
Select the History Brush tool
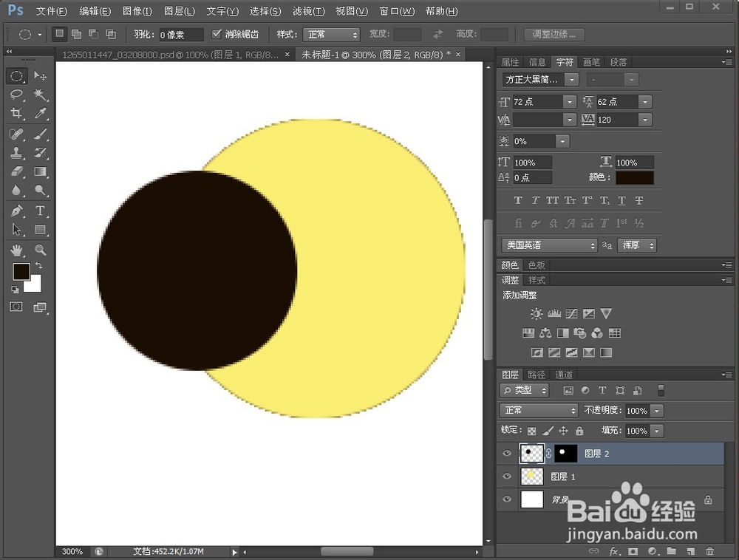click(40, 153)
